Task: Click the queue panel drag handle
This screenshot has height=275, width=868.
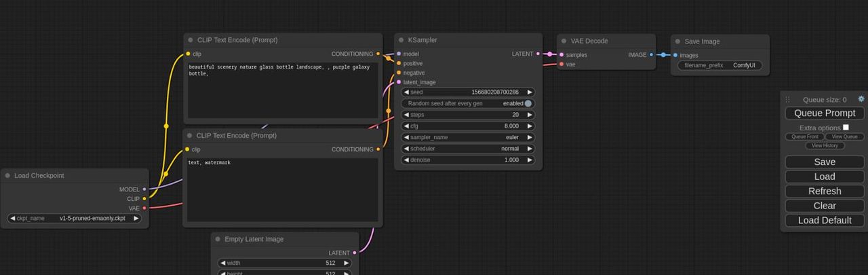Action: coord(788,99)
